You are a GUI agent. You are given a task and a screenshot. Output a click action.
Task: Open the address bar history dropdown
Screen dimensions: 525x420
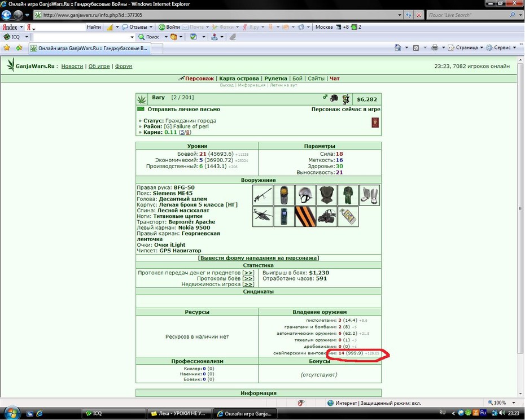(400, 15)
